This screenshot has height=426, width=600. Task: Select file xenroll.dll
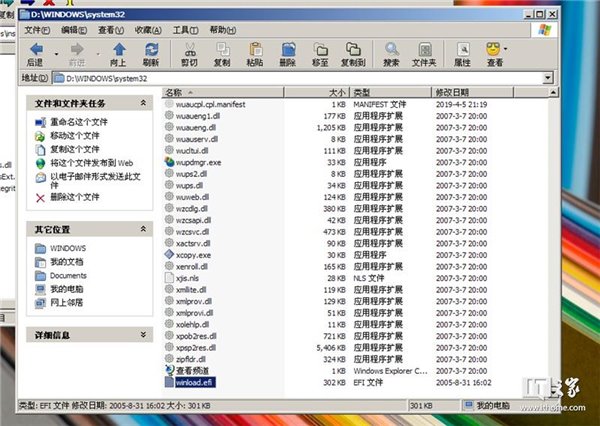[192, 266]
